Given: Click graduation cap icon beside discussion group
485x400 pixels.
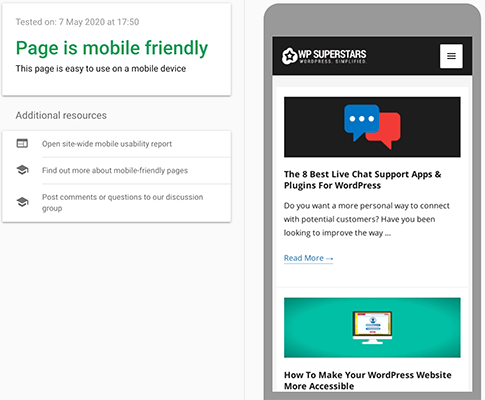Looking at the screenshot, I should [x=22, y=202].
